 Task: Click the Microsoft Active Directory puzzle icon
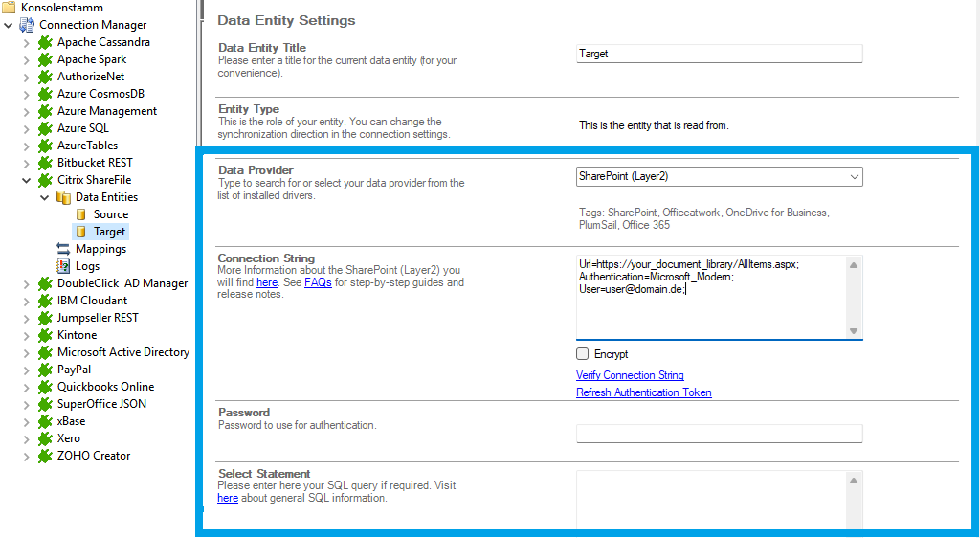point(45,352)
